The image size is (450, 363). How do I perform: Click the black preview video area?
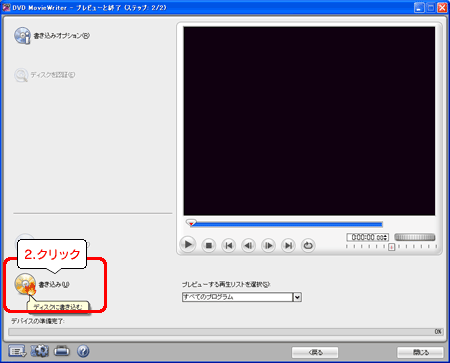coord(309,121)
